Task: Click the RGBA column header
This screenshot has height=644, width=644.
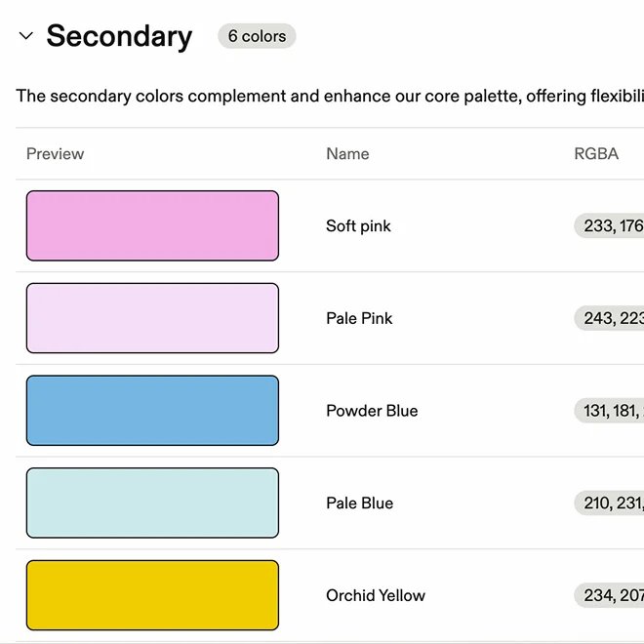Action: tap(596, 153)
